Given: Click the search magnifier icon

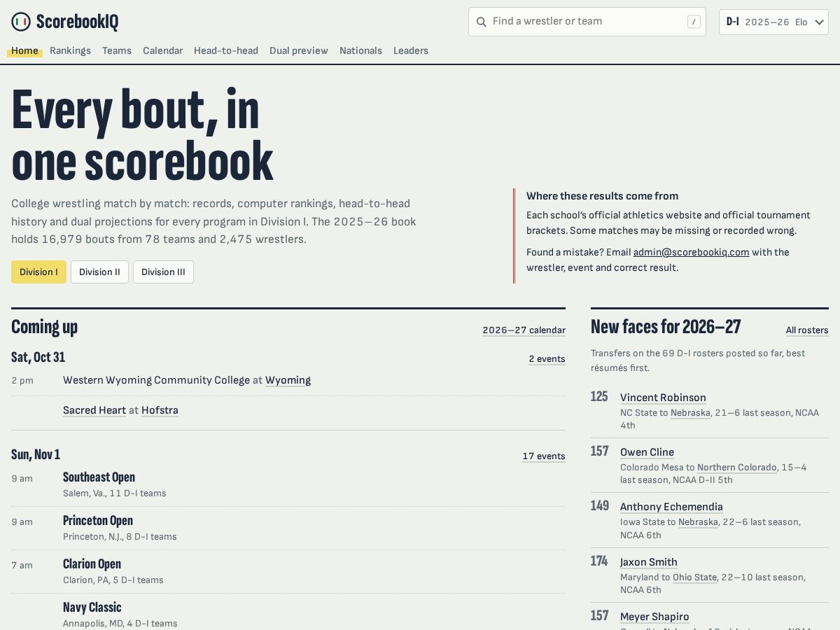Looking at the screenshot, I should click(481, 22).
